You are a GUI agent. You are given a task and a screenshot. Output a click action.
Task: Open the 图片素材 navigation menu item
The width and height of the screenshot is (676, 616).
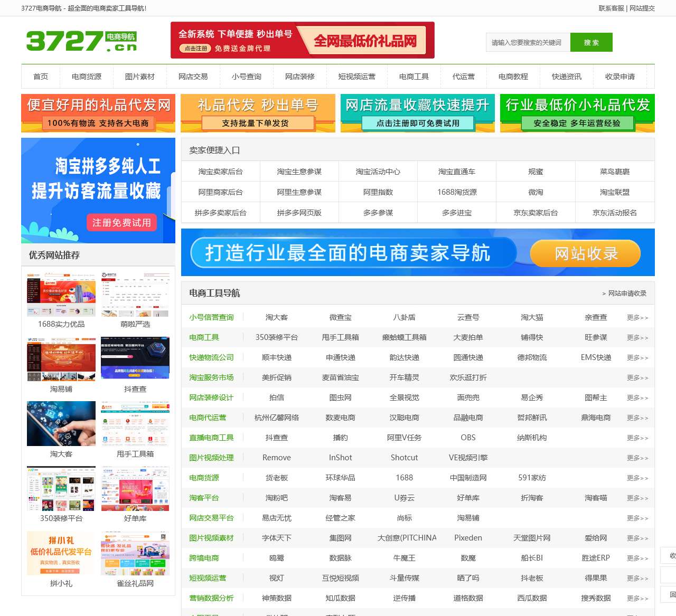(140, 77)
